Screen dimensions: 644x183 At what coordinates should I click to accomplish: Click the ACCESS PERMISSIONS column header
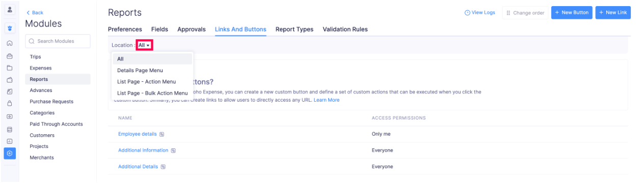pos(399,118)
